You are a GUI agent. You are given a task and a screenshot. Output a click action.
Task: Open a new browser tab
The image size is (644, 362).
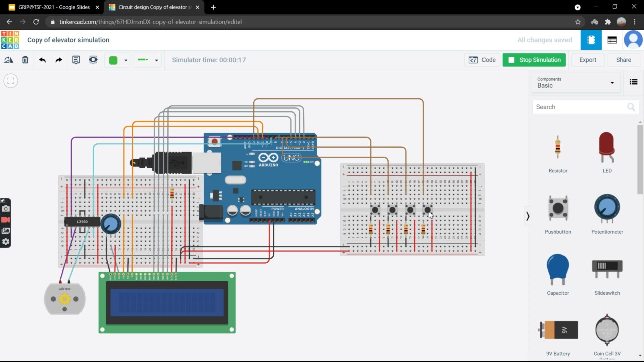click(x=213, y=7)
